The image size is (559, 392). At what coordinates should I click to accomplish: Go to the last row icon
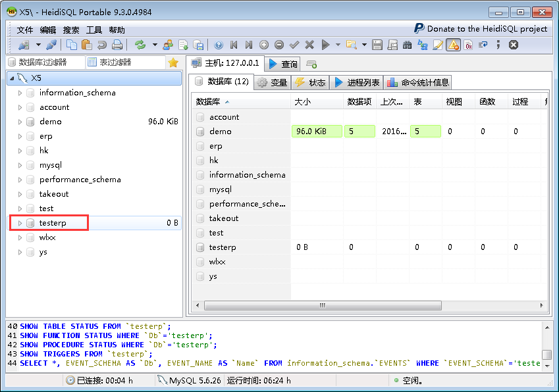point(249,45)
